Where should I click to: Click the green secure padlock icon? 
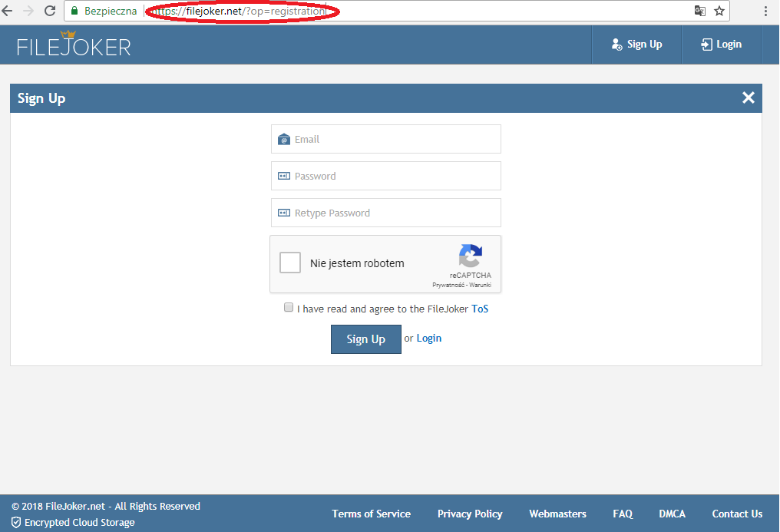pyautogui.click(x=74, y=12)
